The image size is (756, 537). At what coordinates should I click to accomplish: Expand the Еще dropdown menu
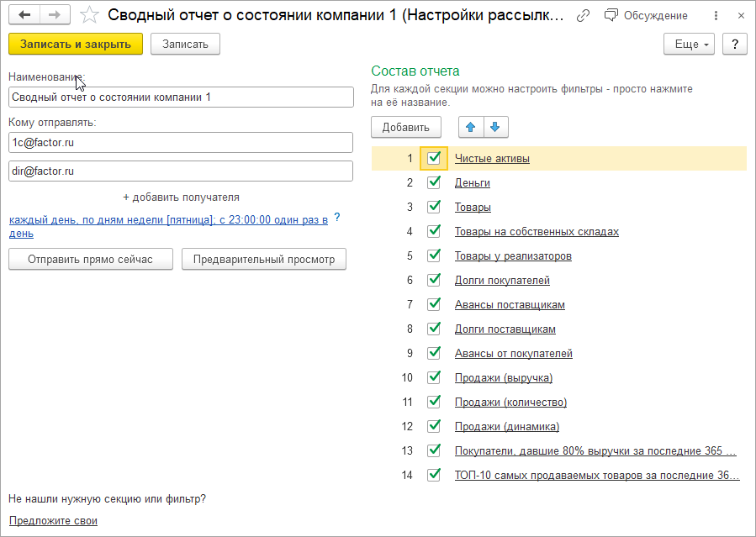coord(689,45)
